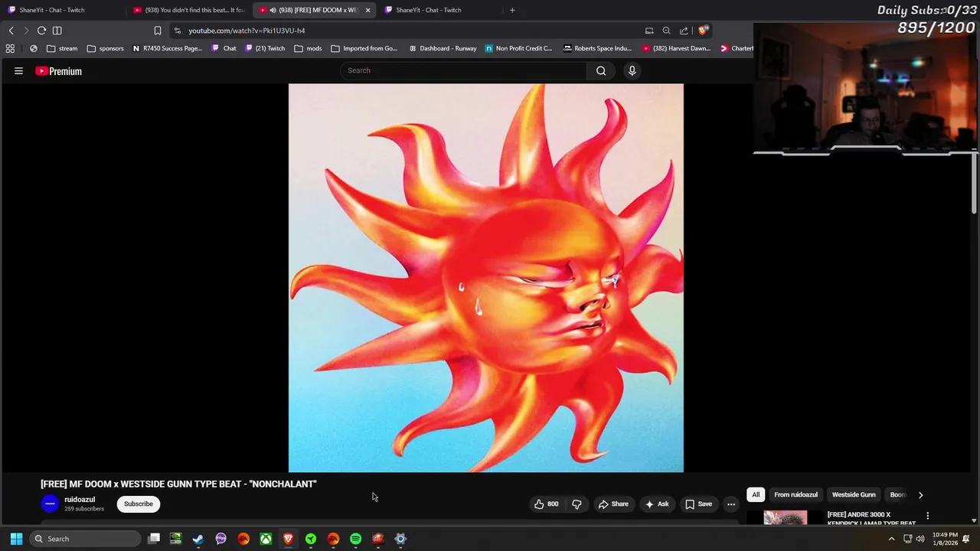Toggle the browser sidebar panel icon
Image resolution: width=980 pixels, height=551 pixels.
coord(57,31)
